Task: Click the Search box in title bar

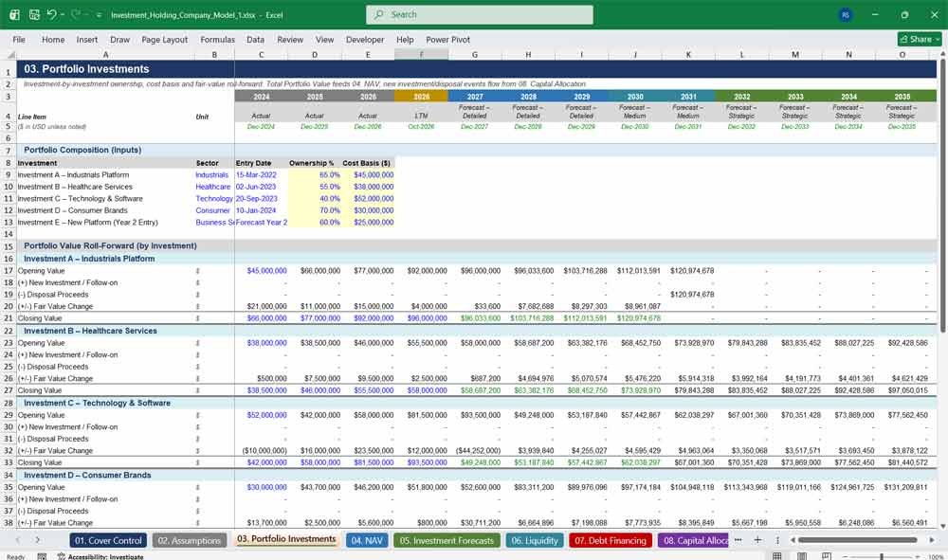Action: (x=480, y=14)
